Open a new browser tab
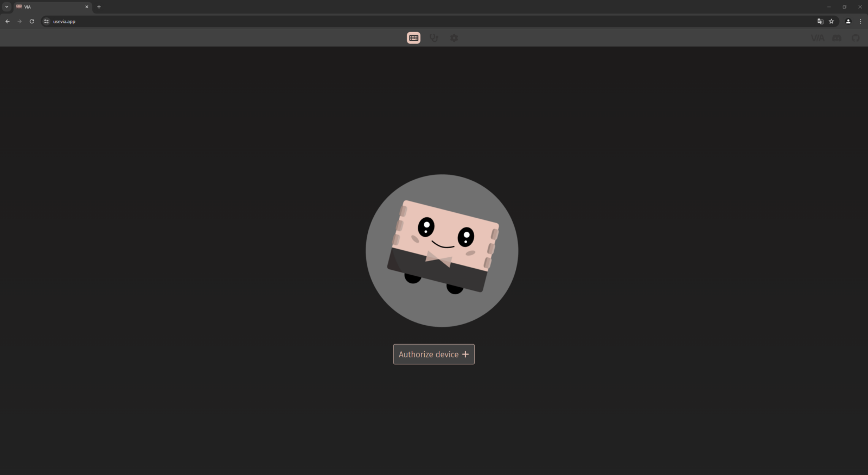 tap(99, 7)
